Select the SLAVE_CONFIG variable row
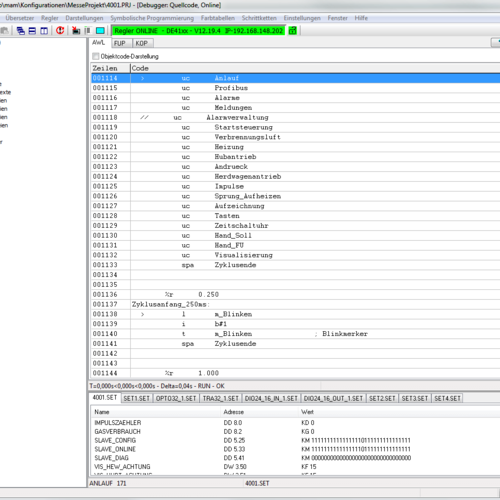 [x=295, y=440]
